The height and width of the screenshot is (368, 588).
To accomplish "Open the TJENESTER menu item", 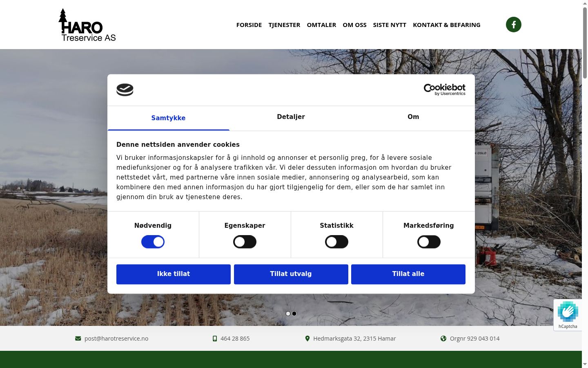I will pos(284,25).
